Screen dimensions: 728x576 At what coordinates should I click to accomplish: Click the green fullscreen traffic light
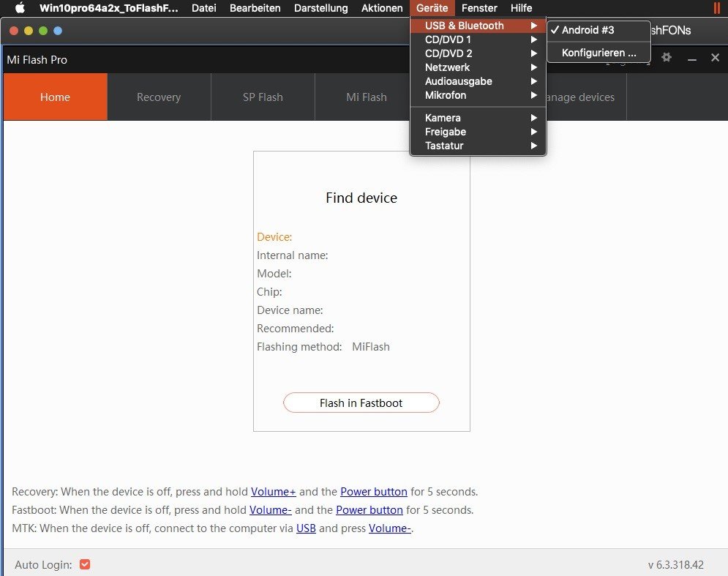coord(43,31)
